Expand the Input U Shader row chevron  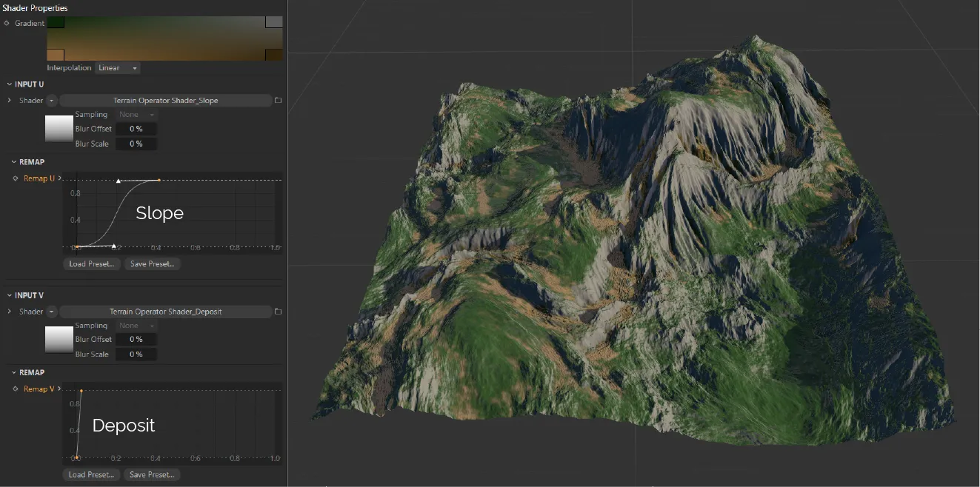pyautogui.click(x=9, y=101)
